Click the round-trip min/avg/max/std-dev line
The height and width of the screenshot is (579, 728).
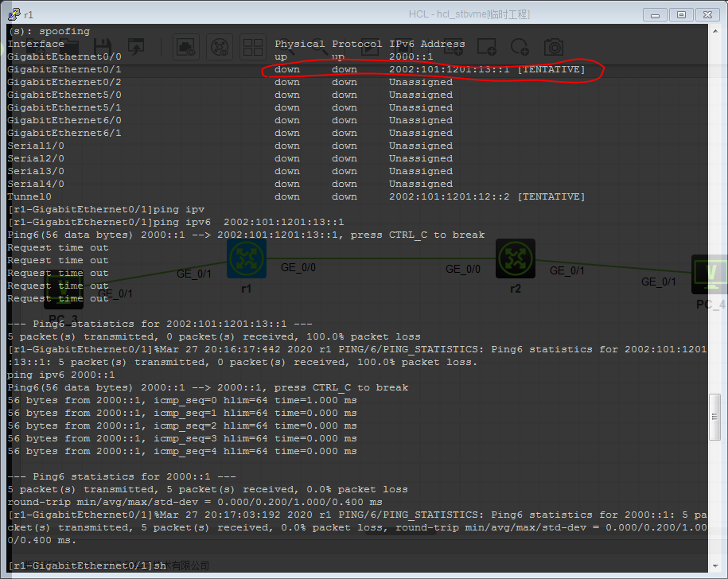coord(195,502)
